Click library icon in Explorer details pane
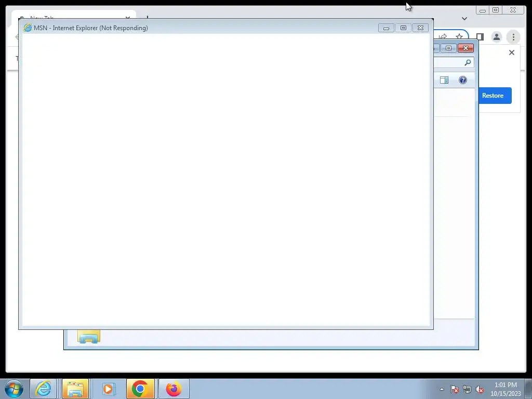 coord(88,337)
